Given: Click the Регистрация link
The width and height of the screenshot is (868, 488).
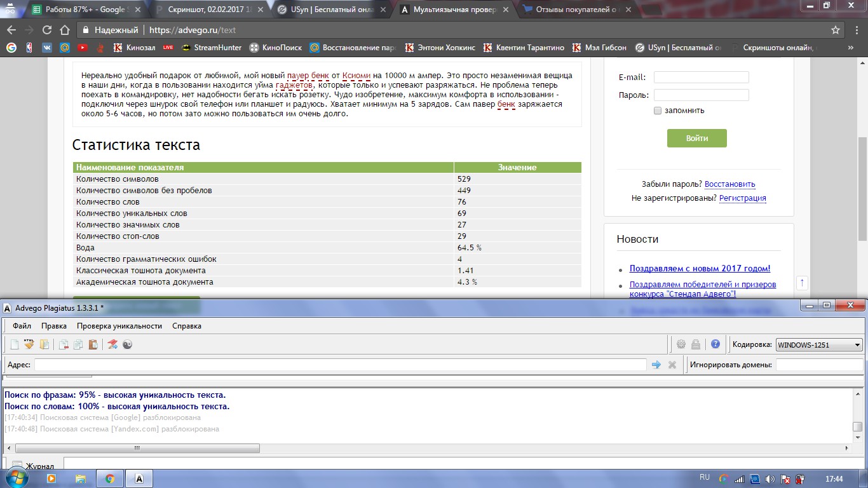Looking at the screenshot, I should (742, 198).
